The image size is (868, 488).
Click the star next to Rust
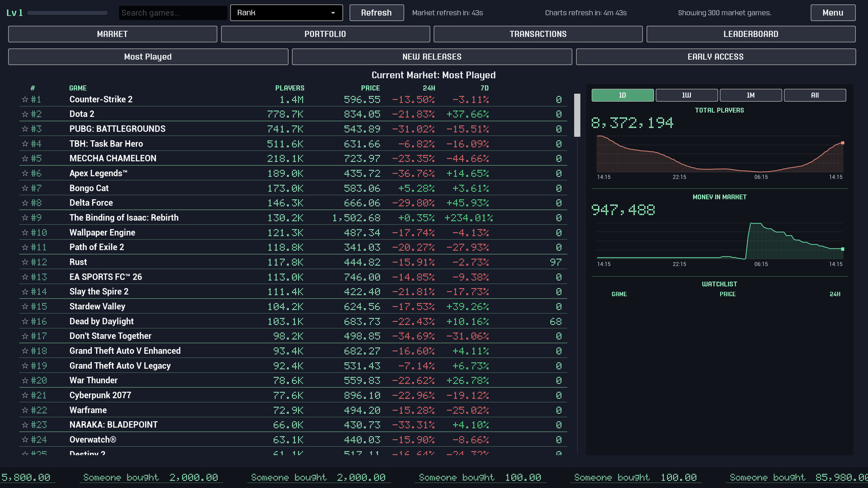click(x=25, y=262)
